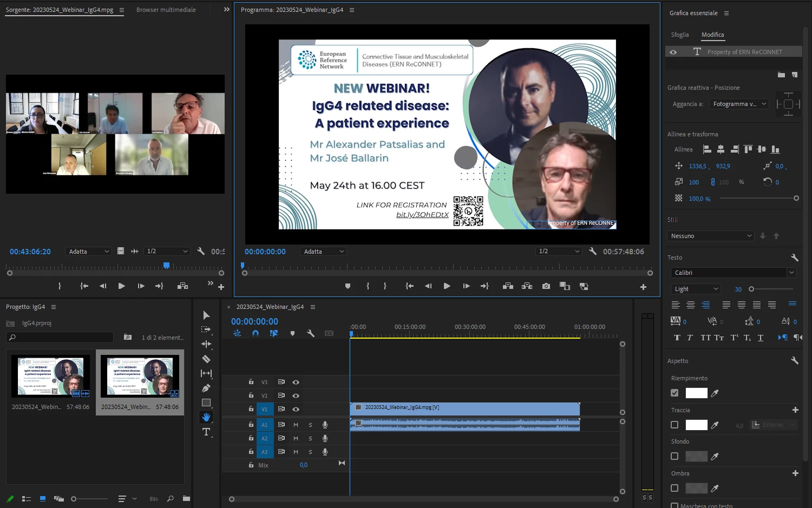This screenshot has height=508, width=812.
Task: Pick the fill color with eyedropper
Action: point(715,393)
